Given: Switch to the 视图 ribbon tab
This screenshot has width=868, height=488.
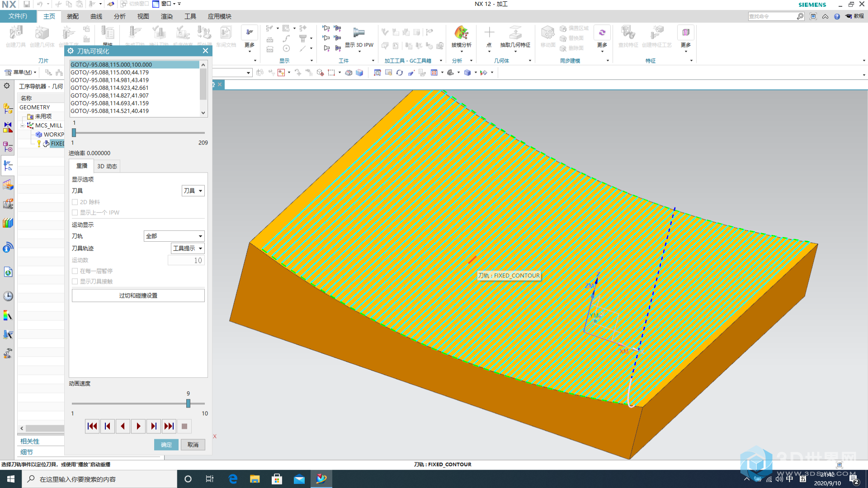Looking at the screenshot, I should 143,16.
